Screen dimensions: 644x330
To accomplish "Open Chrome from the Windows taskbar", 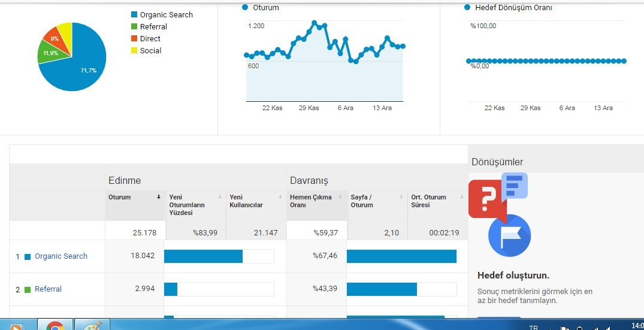I will coord(56,325).
